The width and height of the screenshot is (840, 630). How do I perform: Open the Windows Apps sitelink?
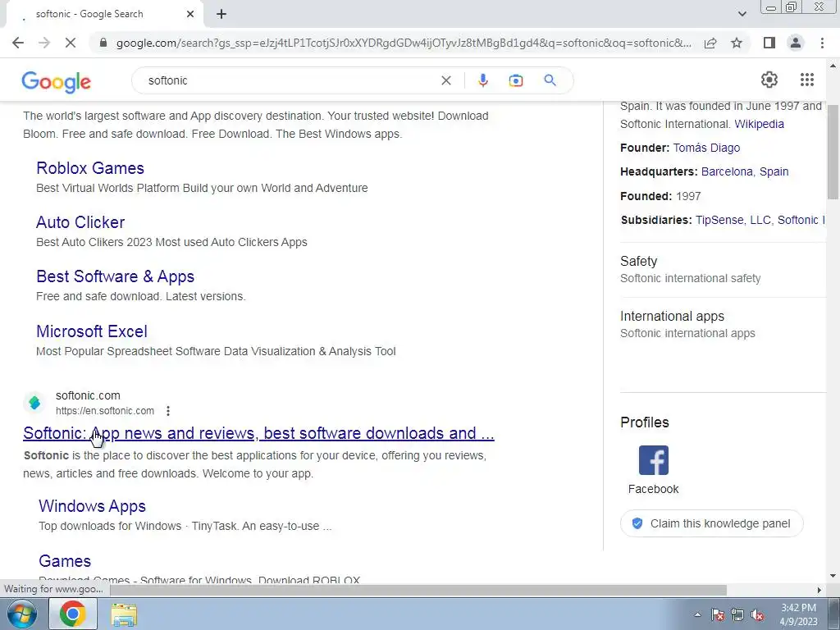92,506
